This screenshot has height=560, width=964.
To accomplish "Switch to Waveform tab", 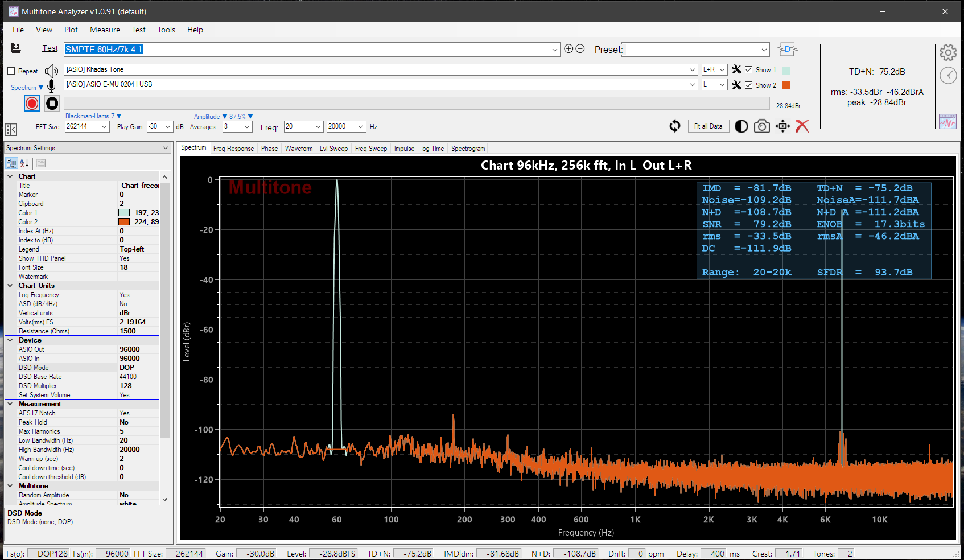I will coord(299,149).
